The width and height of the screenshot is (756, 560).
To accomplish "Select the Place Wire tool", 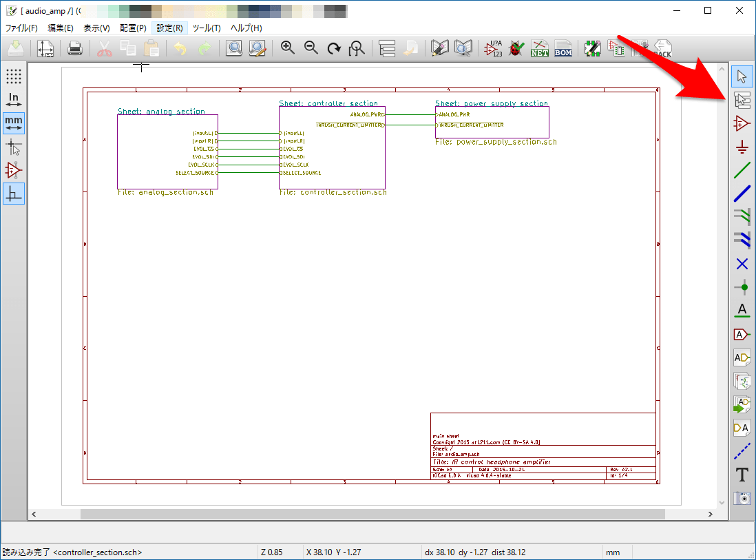I will (x=742, y=170).
